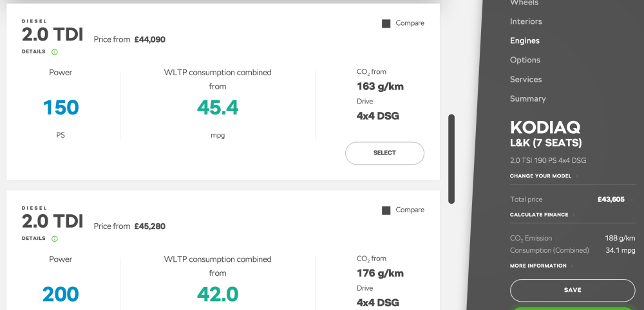Click price £44,090 text
Screen dimensions: 644x310
point(150,40)
